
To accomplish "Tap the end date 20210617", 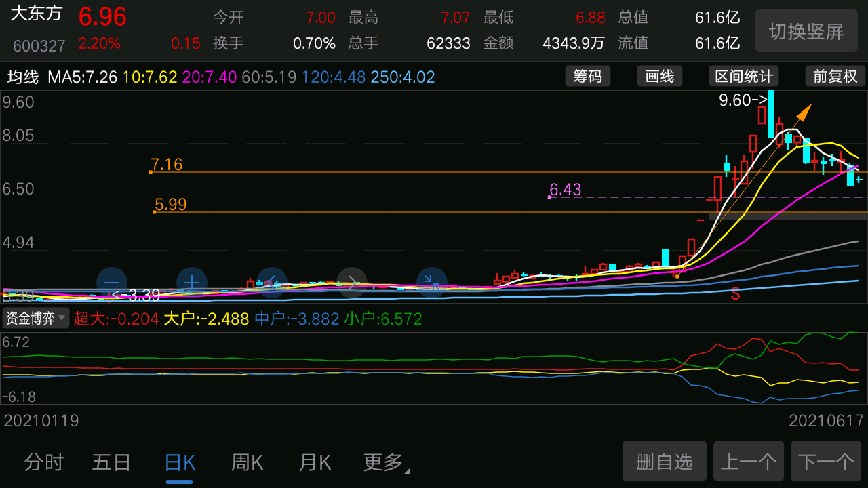I will pyautogui.click(x=826, y=421).
